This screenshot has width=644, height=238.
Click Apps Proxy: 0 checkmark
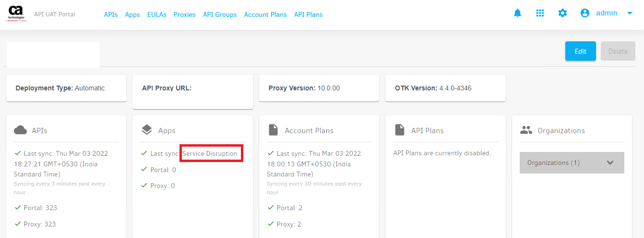pyautogui.click(x=144, y=185)
